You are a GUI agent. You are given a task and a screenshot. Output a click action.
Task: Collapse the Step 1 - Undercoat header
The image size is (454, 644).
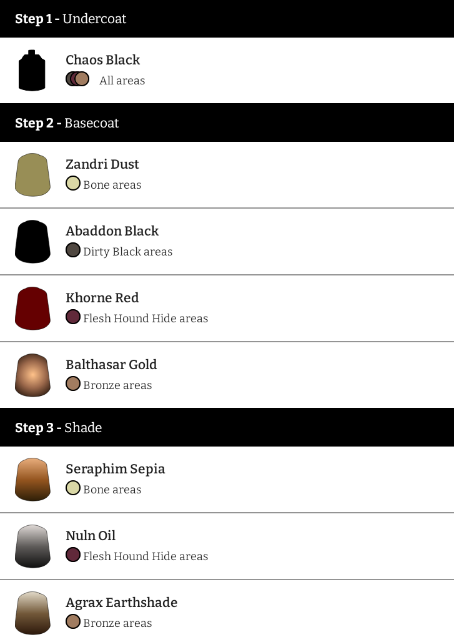(227, 19)
